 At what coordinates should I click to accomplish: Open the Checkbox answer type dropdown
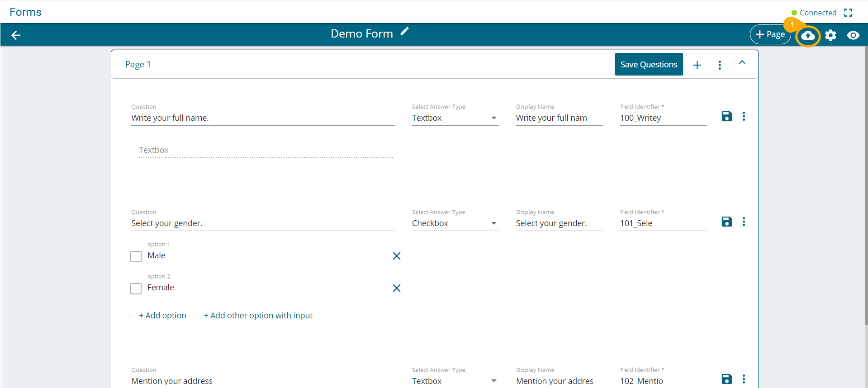click(x=455, y=223)
